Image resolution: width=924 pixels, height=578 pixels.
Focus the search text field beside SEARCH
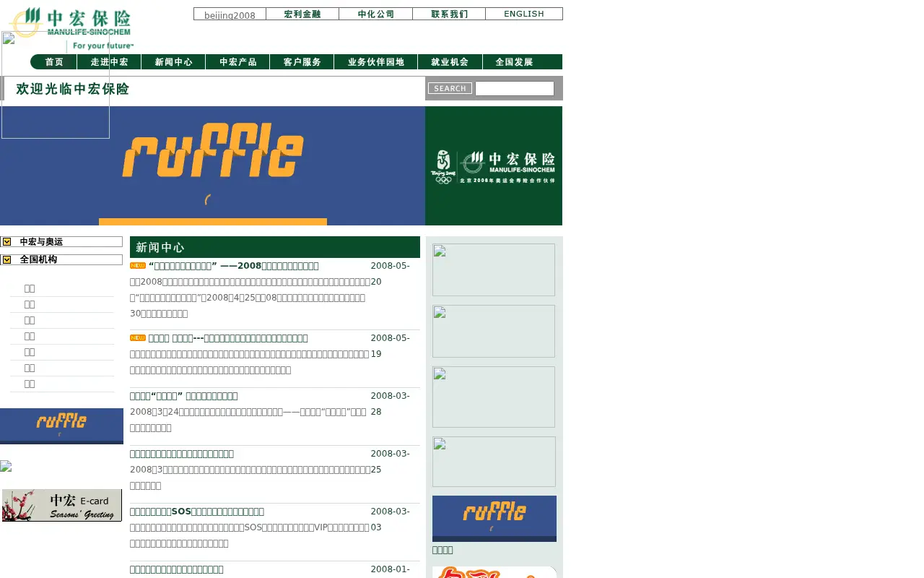tap(515, 88)
